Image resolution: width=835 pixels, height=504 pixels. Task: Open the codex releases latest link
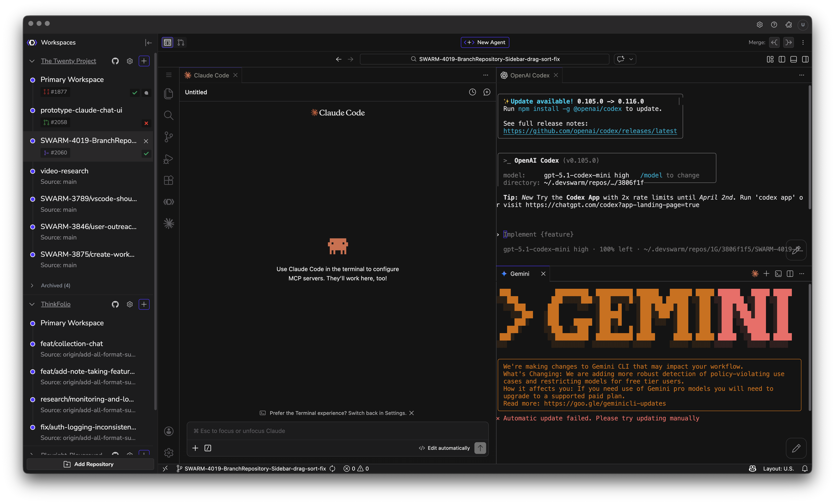click(590, 131)
